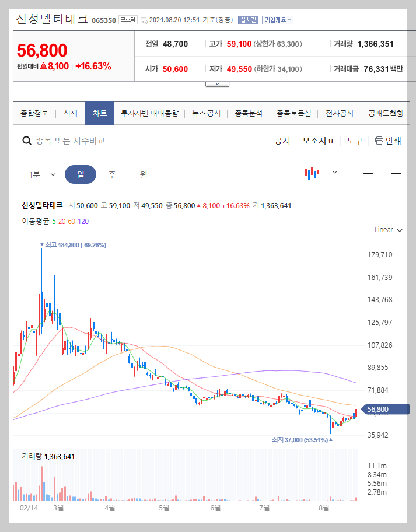
Task: Click the clock icon before the timestamp
Action: pyautogui.click(x=144, y=20)
